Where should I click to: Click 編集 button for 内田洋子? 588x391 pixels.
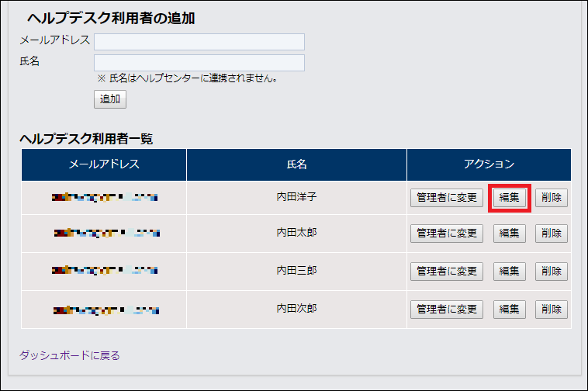pos(509,198)
